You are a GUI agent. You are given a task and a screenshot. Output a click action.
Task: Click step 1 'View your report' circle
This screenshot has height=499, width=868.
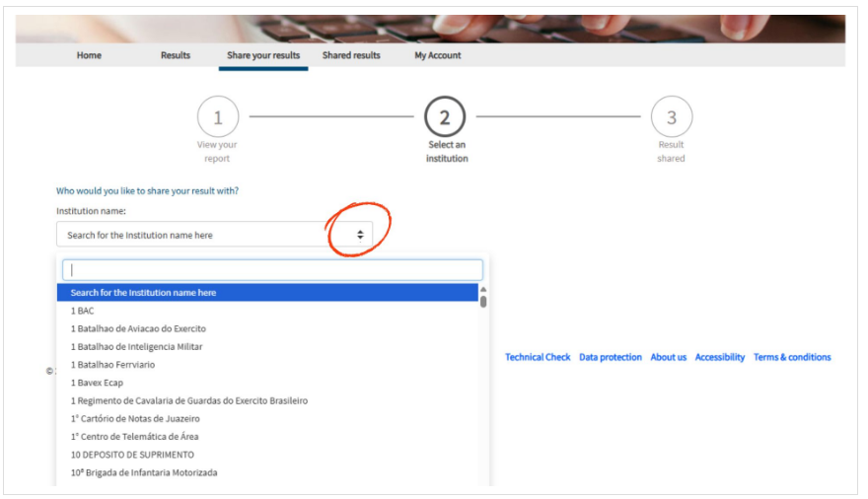coord(218,117)
